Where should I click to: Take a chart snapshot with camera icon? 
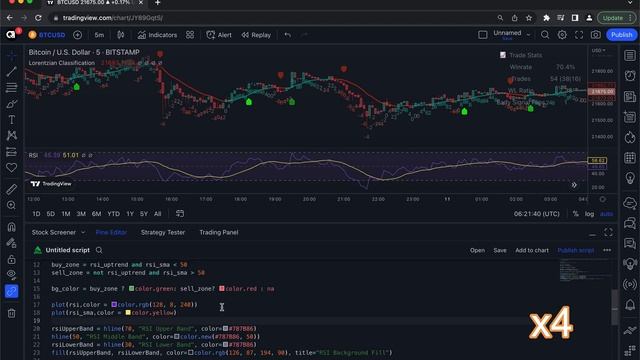click(x=596, y=35)
